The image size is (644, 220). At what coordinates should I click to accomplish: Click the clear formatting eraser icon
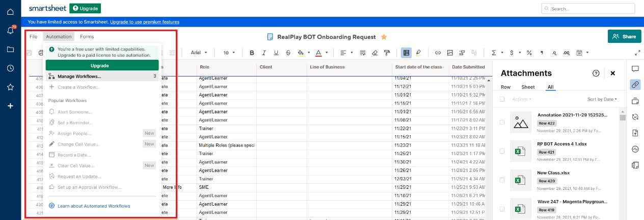(375, 53)
